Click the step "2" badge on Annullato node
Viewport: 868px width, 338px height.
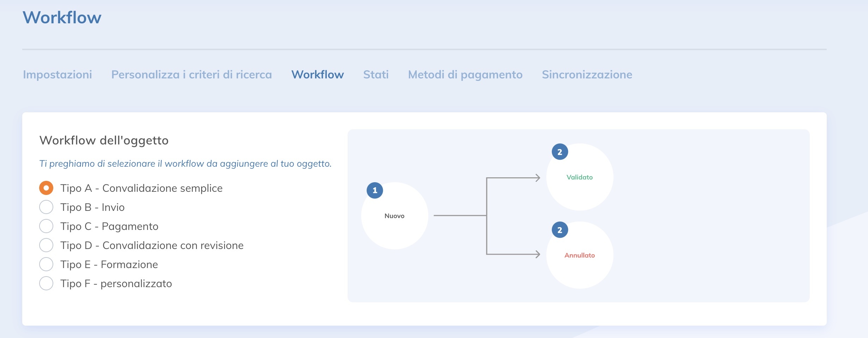tap(560, 230)
